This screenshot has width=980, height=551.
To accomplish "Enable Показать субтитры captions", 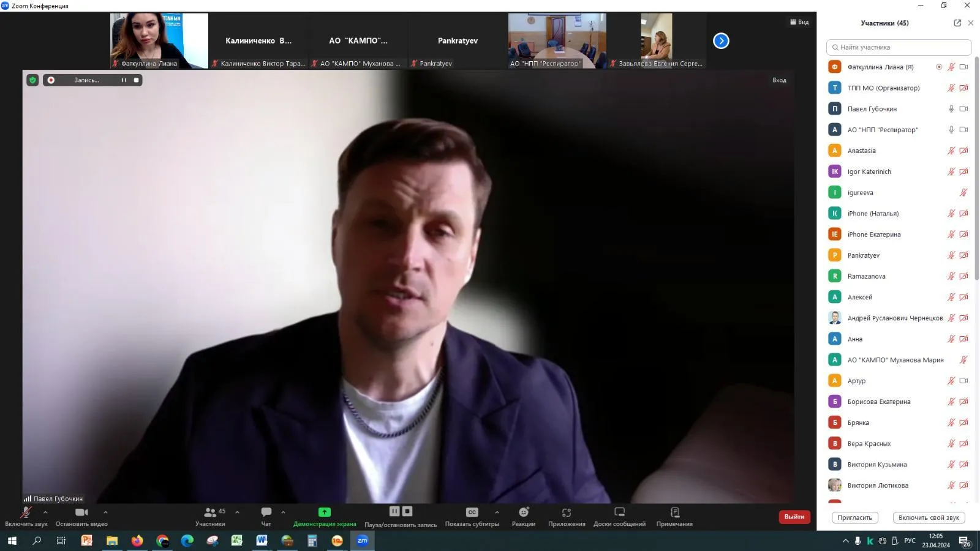I will point(472,517).
